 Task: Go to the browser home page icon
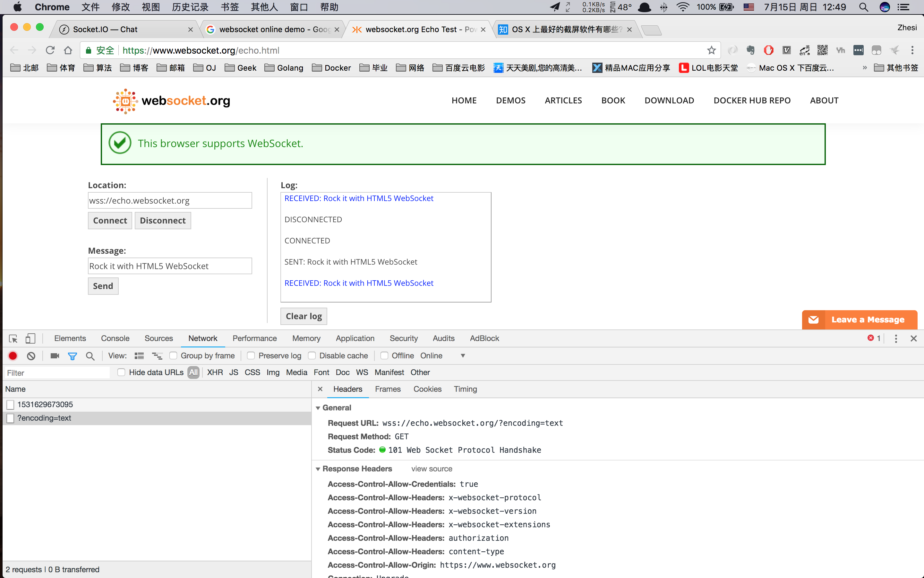point(68,50)
